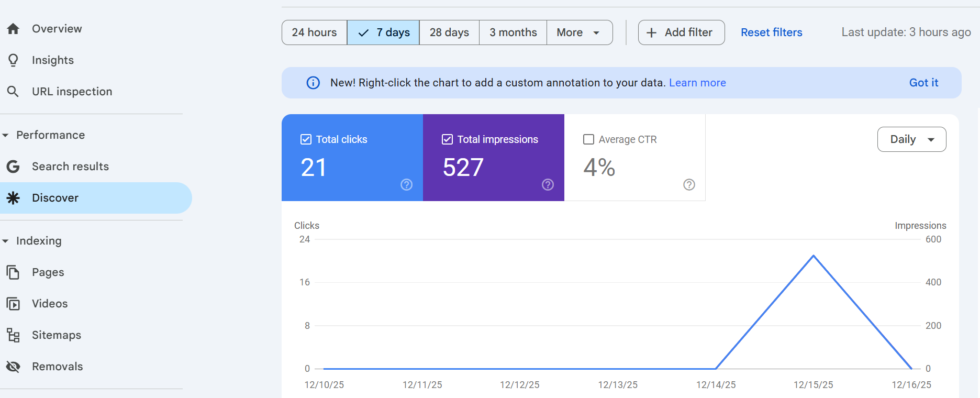Click the Removals crossed-eye icon
This screenshot has width=980, height=398.
[13, 367]
